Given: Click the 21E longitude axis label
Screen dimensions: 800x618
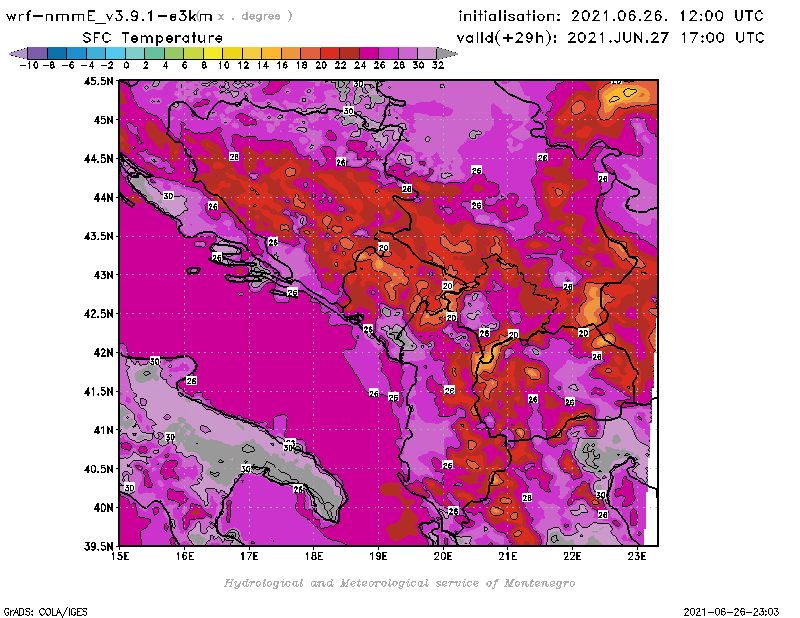Looking at the screenshot, I should 507,556.
